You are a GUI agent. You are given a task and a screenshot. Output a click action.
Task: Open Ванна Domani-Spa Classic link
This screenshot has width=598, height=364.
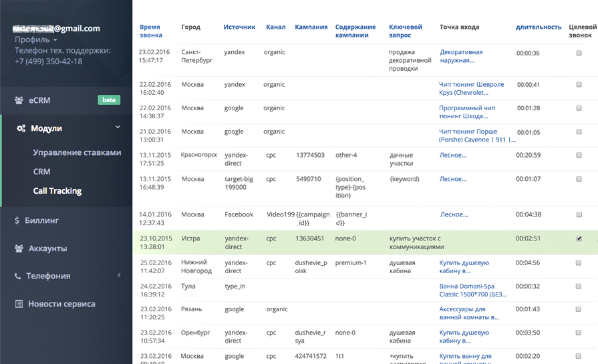coord(473,290)
